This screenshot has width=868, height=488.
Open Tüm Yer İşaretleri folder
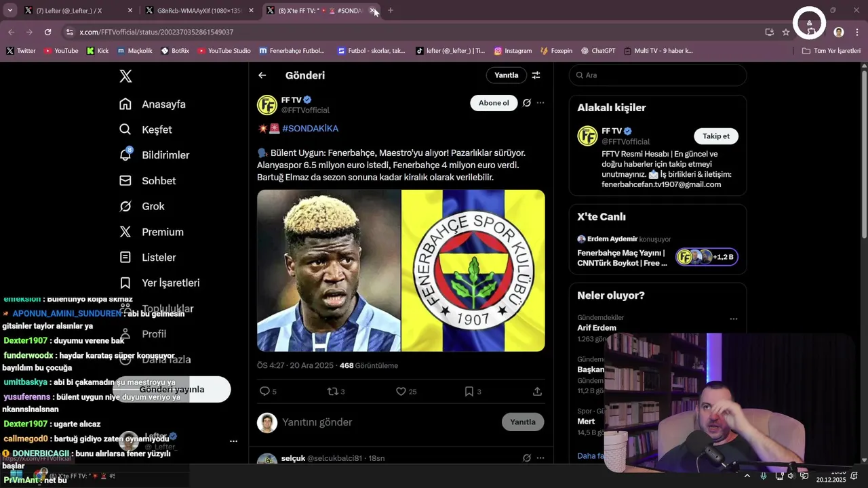(831, 51)
